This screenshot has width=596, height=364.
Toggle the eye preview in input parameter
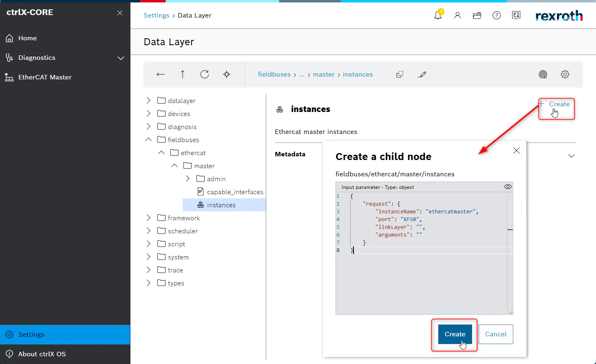pos(508,187)
